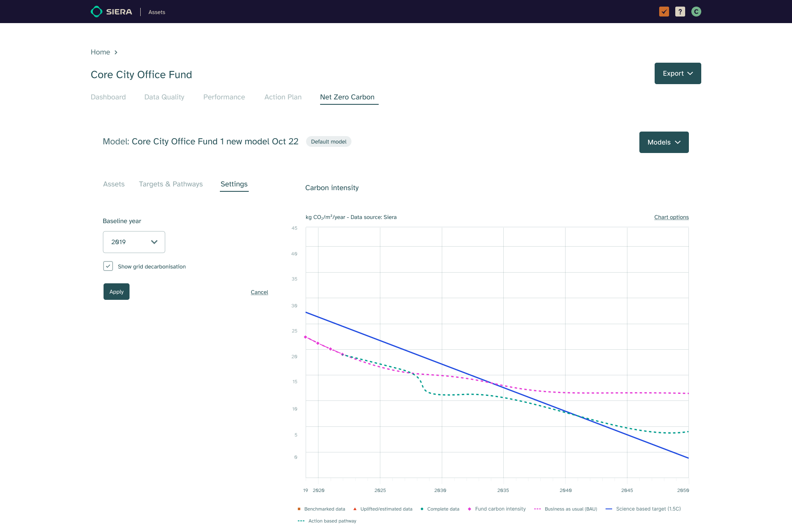Toggle Benchmarked data legend square

(299, 509)
